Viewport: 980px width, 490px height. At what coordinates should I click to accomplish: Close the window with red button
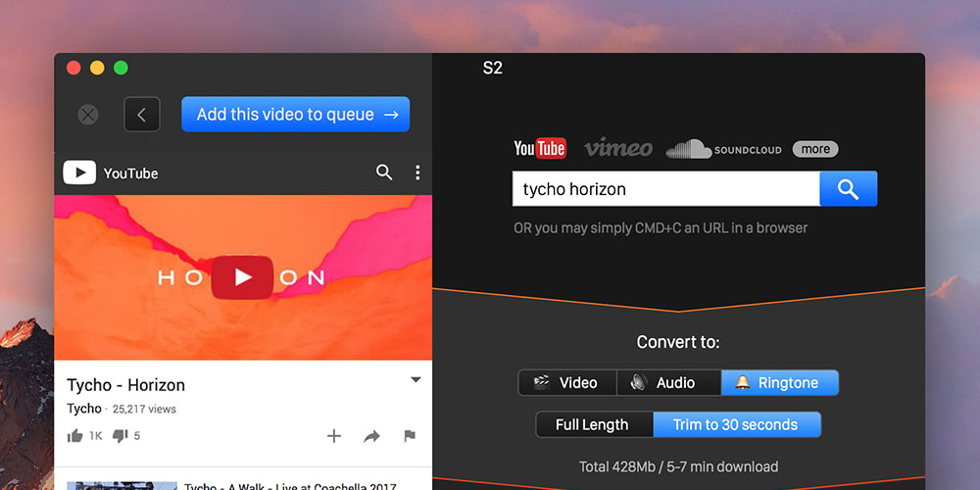(73, 68)
